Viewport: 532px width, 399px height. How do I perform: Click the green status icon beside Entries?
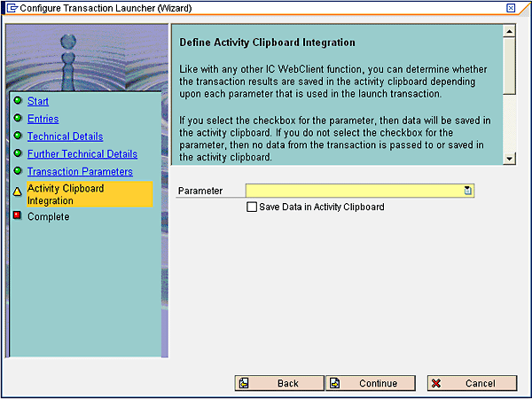(18, 118)
